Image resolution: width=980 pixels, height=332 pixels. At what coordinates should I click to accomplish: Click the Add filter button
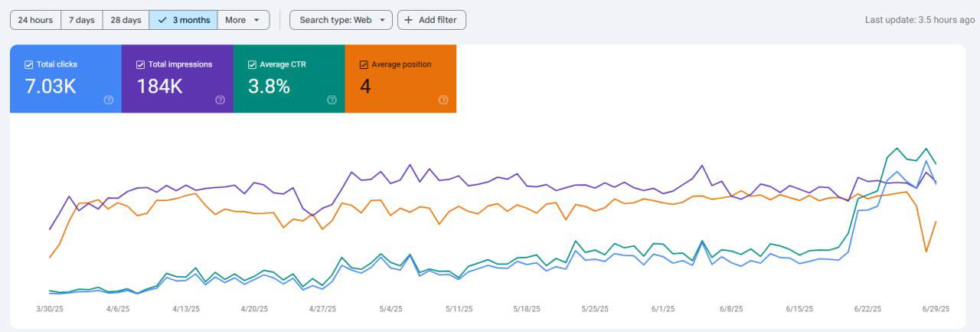point(431,20)
